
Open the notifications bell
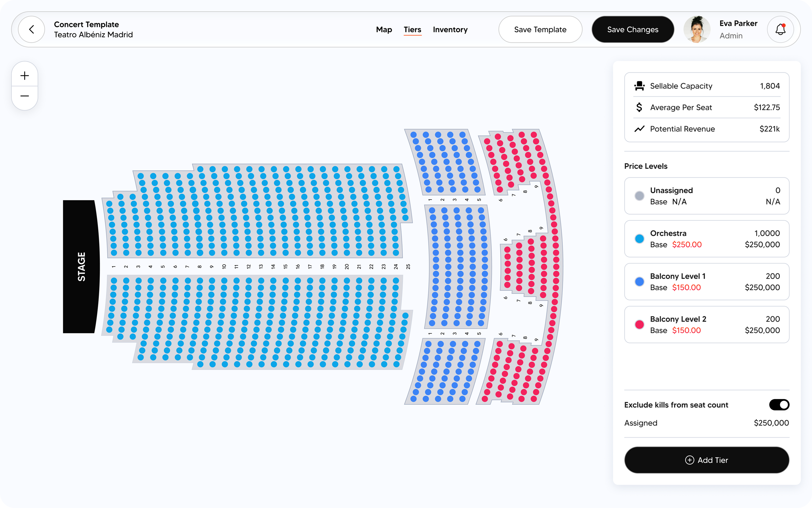pyautogui.click(x=780, y=29)
